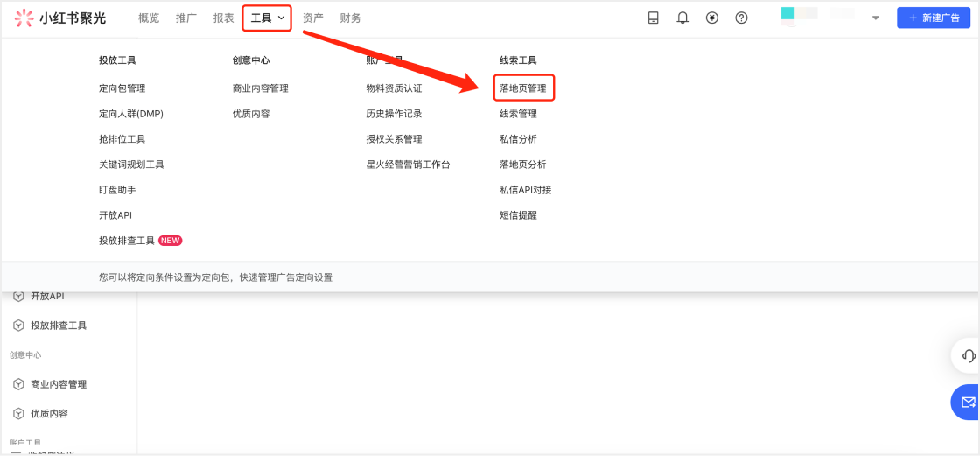The height and width of the screenshot is (456, 980).
Task: Open the blue mail floating button
Action: pos(968,402)
